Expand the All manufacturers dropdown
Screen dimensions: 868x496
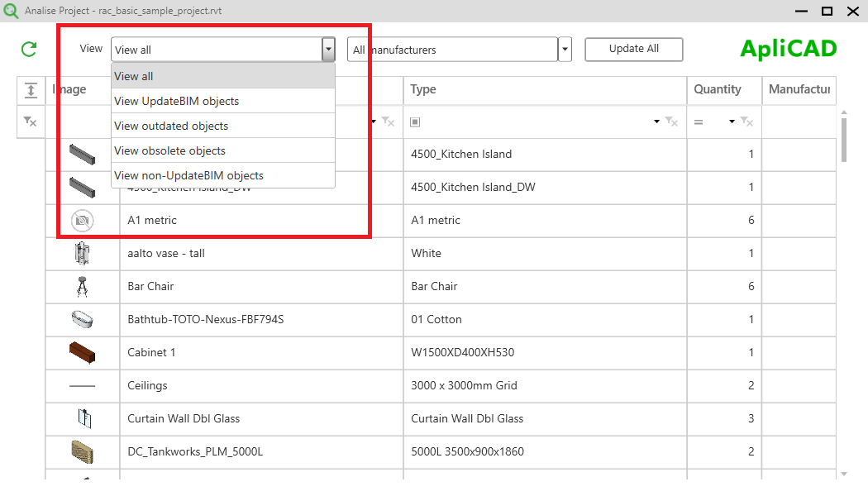564,49
